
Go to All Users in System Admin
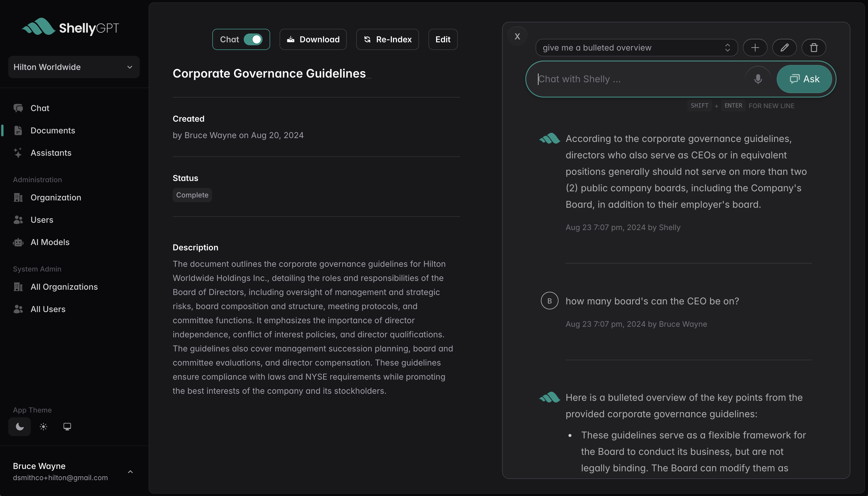pos(48,309)
